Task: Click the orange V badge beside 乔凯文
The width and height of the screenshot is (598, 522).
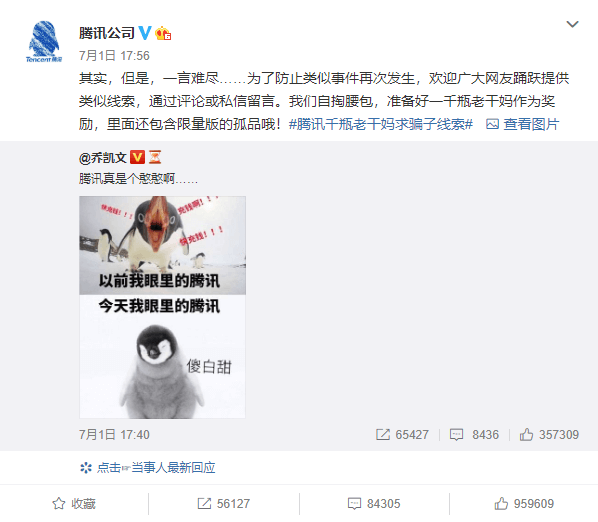Action: (137, 157)
